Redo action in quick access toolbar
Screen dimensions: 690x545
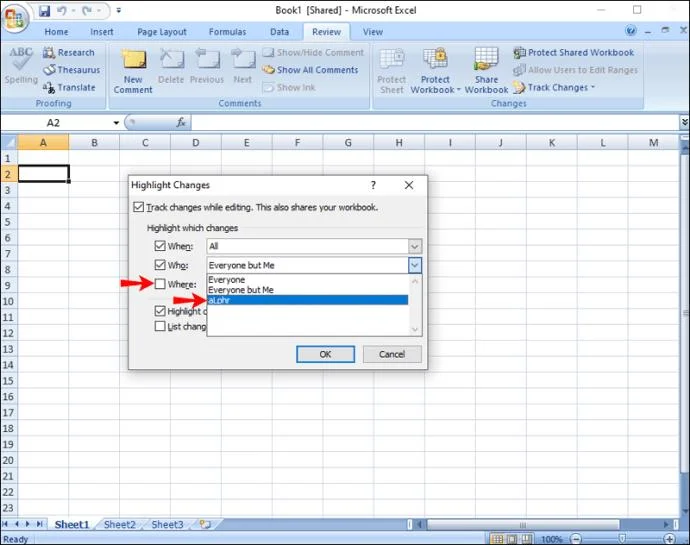tap(87, 11)
